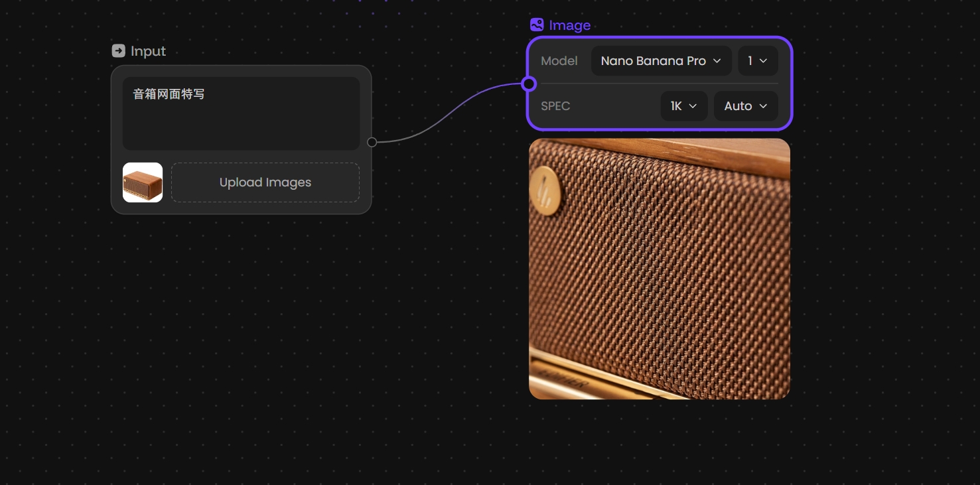Open the 1K resolution dropdown
The image size is (980, 485).
[683, 106]
